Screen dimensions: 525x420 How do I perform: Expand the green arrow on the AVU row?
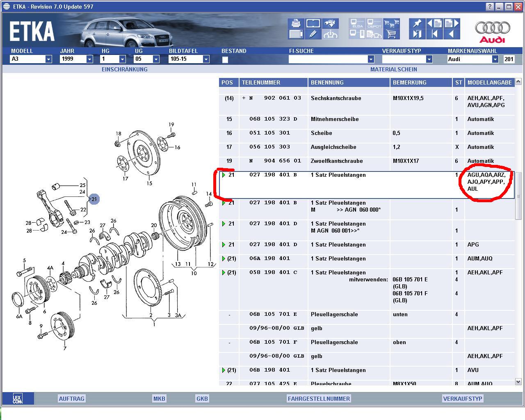(x=224, y=370)
